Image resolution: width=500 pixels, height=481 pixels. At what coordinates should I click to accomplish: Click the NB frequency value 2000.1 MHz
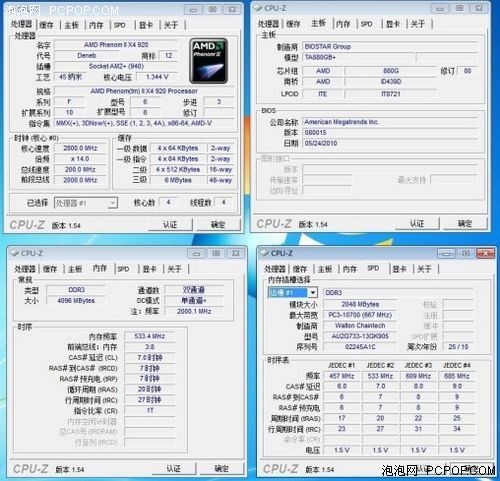click(194, 311)
